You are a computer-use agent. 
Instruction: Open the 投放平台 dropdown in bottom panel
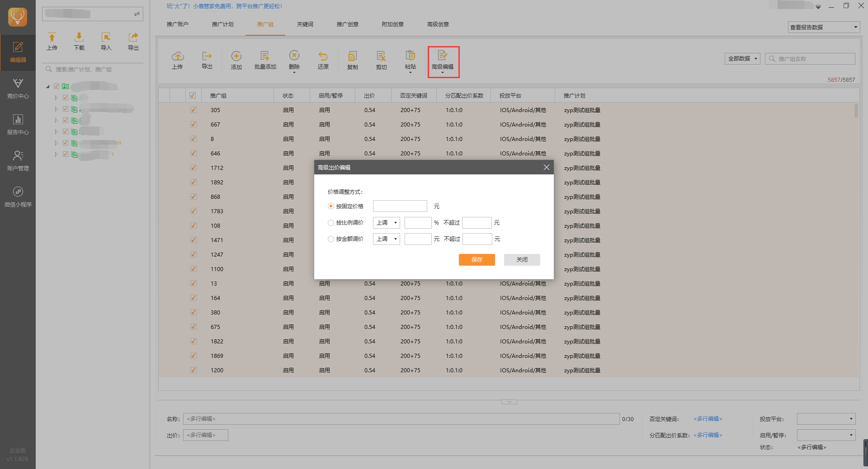click(x=826, y=419)
